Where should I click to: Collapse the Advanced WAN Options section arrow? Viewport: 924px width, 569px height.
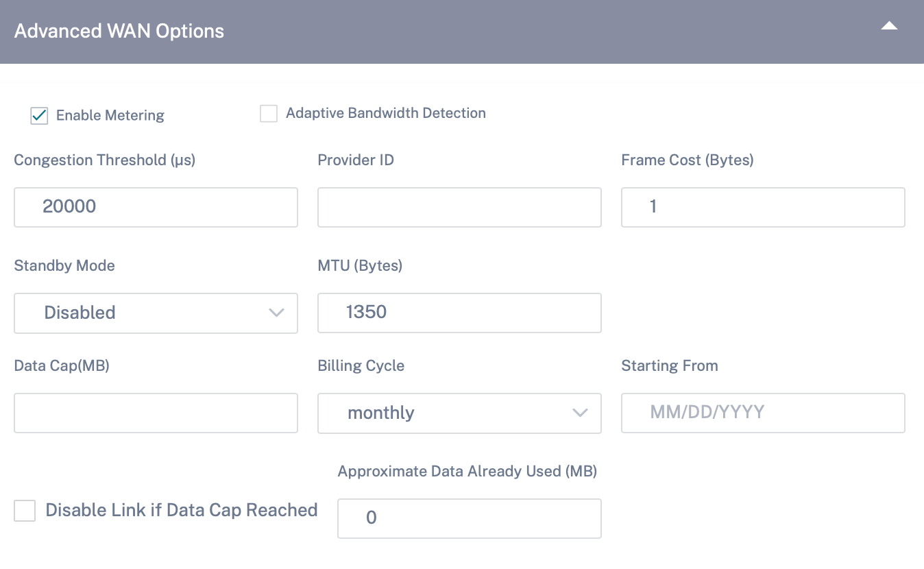pos(889,26)
